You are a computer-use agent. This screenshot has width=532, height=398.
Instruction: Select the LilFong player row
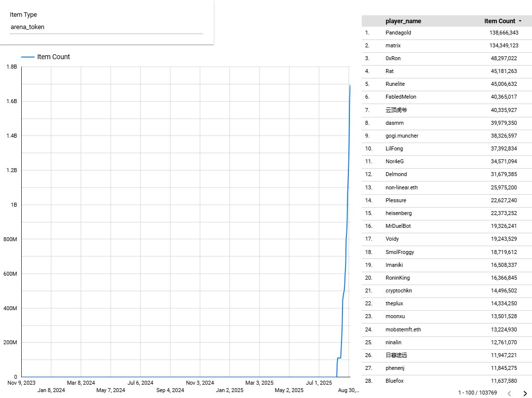(447, 149)
